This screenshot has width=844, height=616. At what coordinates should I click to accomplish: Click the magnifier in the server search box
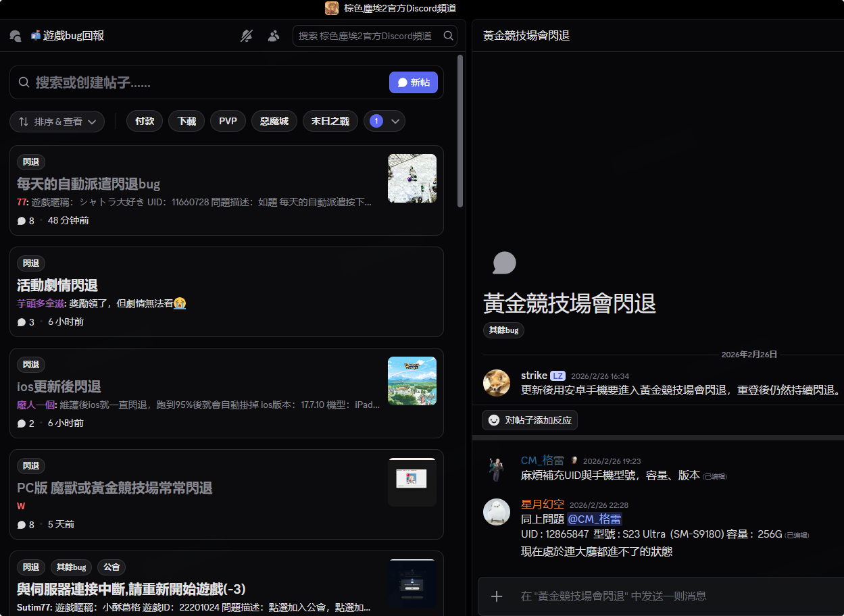click(448, 36)
